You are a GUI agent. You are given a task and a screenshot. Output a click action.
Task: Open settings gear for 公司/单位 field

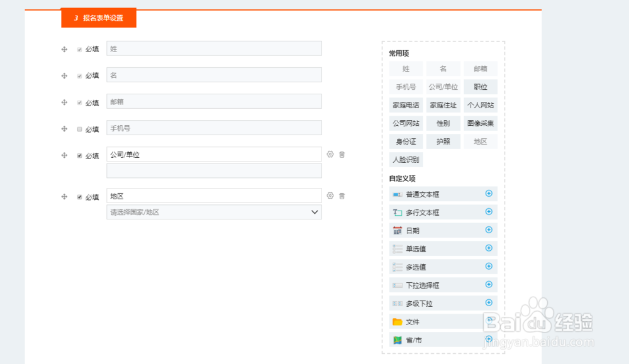[330, 155]
